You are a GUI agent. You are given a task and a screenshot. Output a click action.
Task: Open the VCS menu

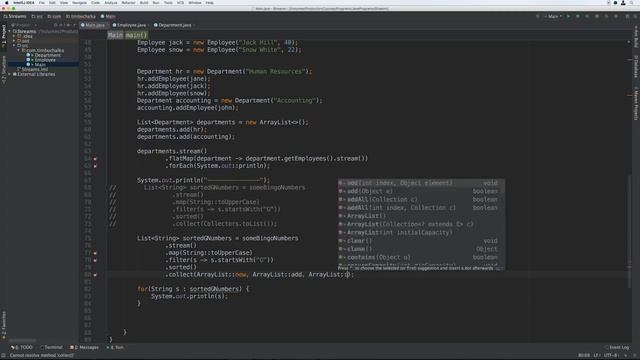(x=180, y=2)
